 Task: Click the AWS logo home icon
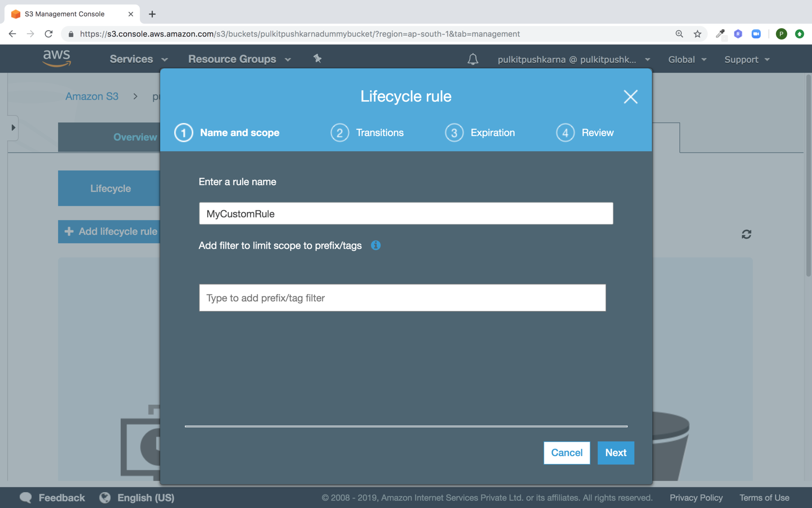pyautogui.click(x=57, y=58)
